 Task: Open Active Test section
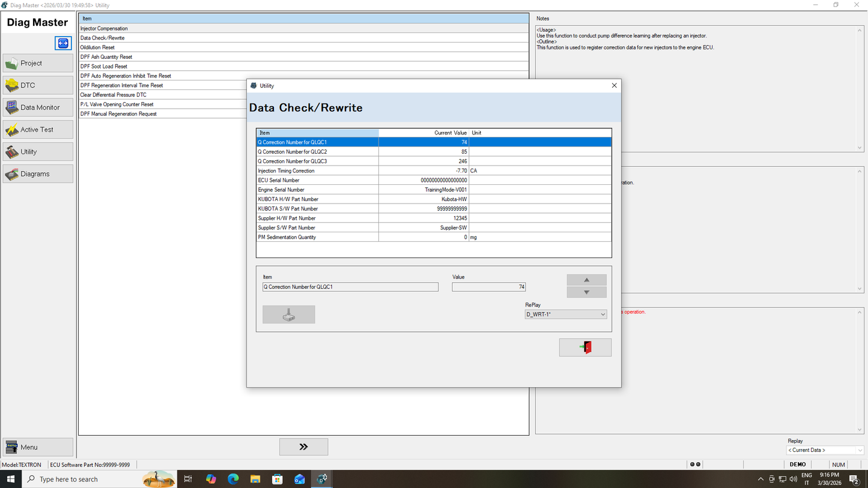point(38,130)
